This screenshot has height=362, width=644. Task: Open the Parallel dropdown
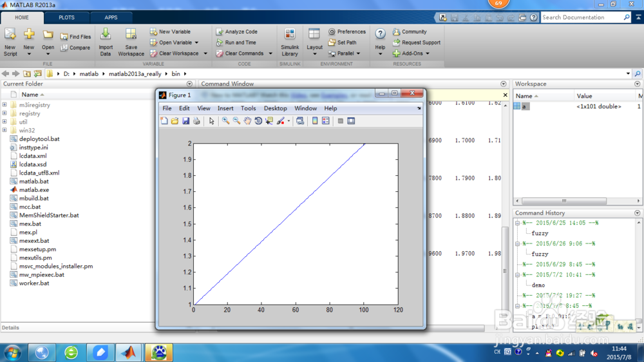tap(344, 53)
